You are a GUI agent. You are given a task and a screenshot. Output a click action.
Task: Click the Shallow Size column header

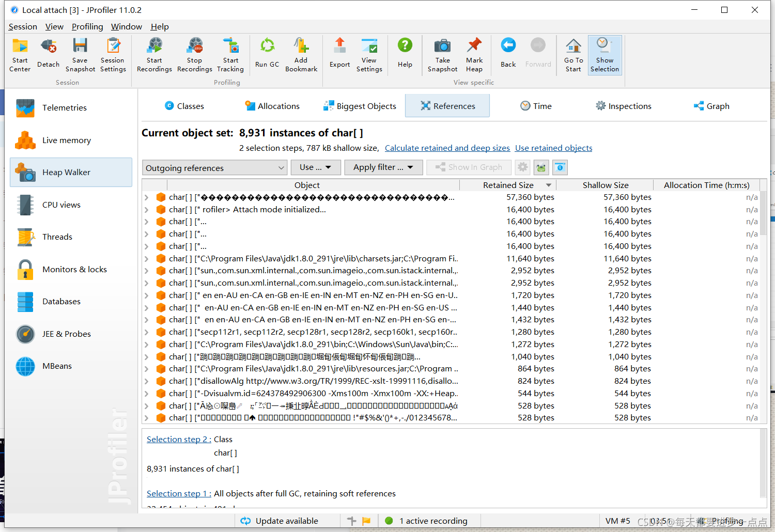click(606, 185)
